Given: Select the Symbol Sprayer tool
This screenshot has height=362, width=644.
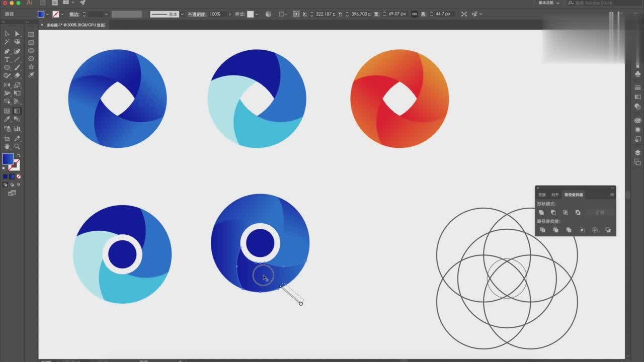Looking at the screenshot, I should [x=7, y=129].
